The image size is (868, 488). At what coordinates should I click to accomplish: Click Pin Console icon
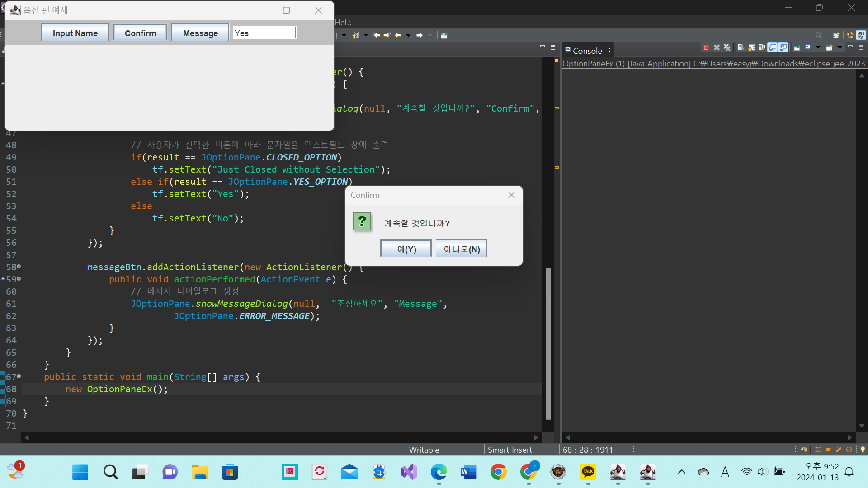797,47
